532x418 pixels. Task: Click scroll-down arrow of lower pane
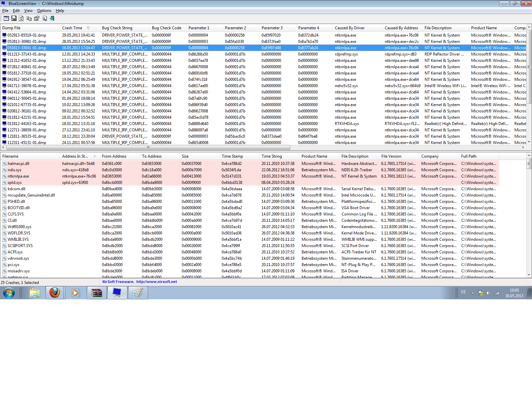tap(529, 275)
